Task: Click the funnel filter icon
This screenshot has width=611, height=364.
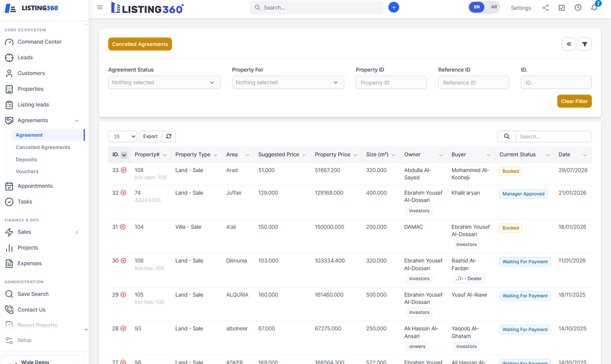Action: [584, 44]
